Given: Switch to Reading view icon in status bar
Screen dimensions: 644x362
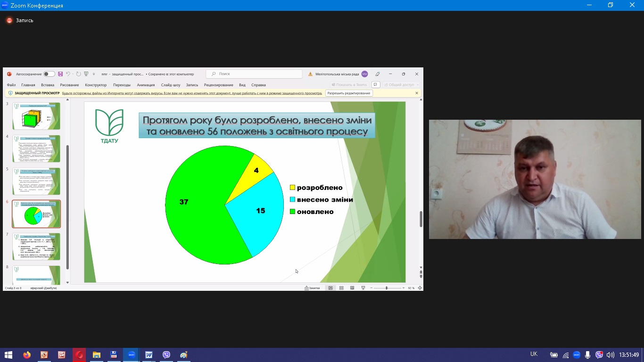Looking at the screenshot, I should click(x=352, y=288).
